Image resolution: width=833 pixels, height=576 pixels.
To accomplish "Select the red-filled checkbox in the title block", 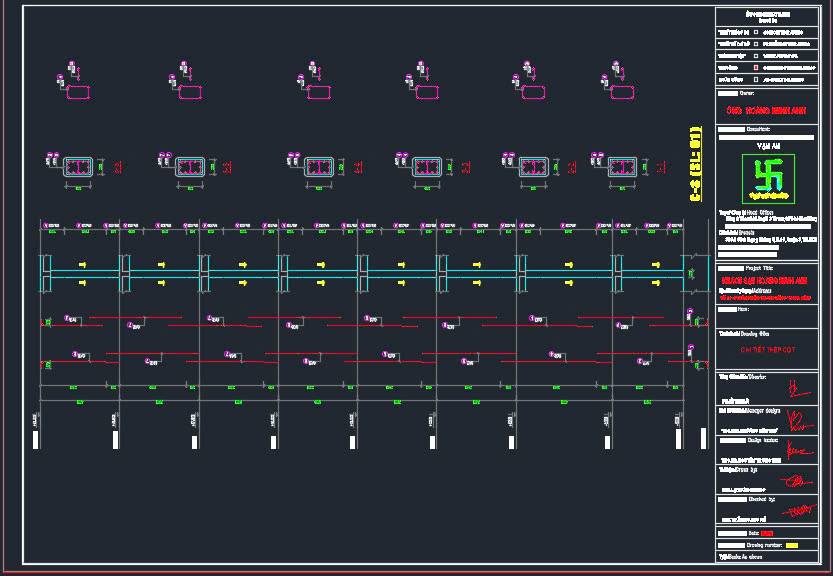I will click(x=756, y=67).
